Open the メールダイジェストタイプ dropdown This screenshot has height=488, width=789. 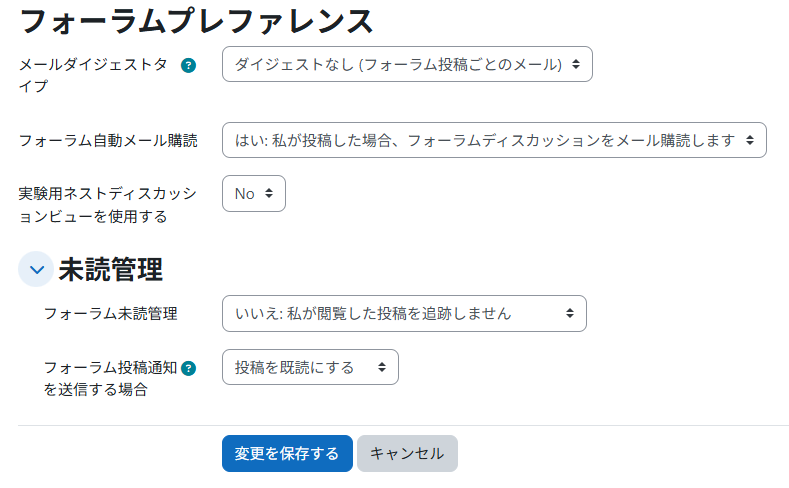pyautogui.click(x=407, y=64)
